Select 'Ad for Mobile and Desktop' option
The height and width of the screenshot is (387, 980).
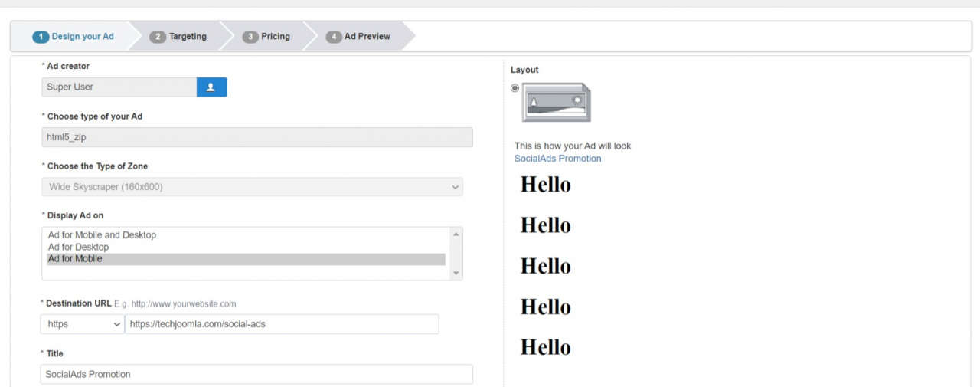pos(102,235)
